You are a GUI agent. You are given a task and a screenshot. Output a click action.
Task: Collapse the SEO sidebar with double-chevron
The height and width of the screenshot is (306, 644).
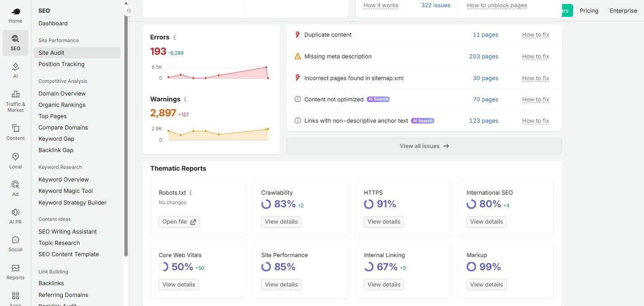tap(129, 10)
